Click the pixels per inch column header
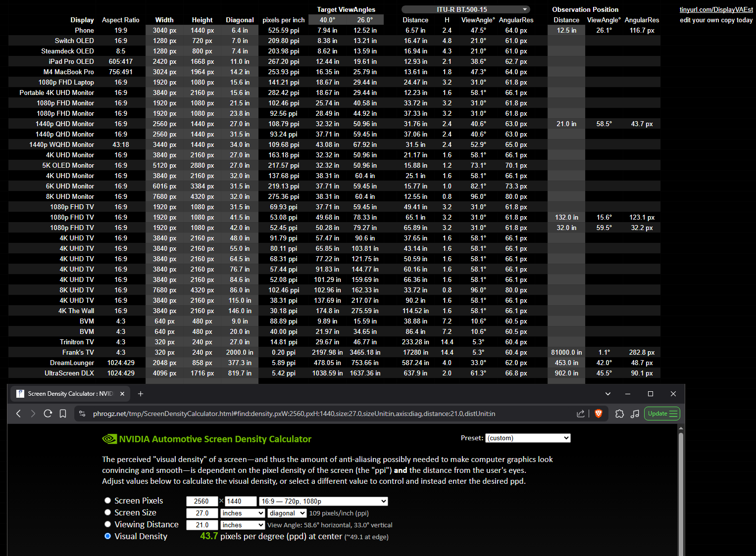Screen dimensions: 756x556 (284, 20)
